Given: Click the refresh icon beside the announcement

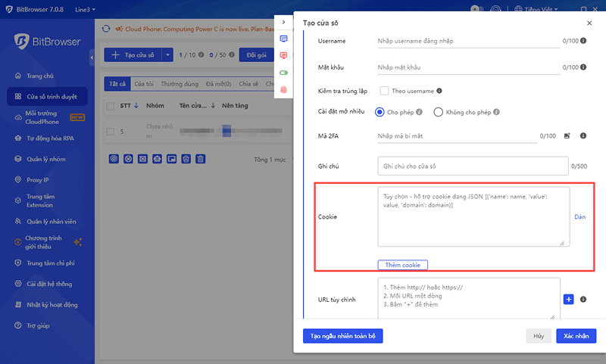Looking at the screenshot, I should click(x=106, y=30).
